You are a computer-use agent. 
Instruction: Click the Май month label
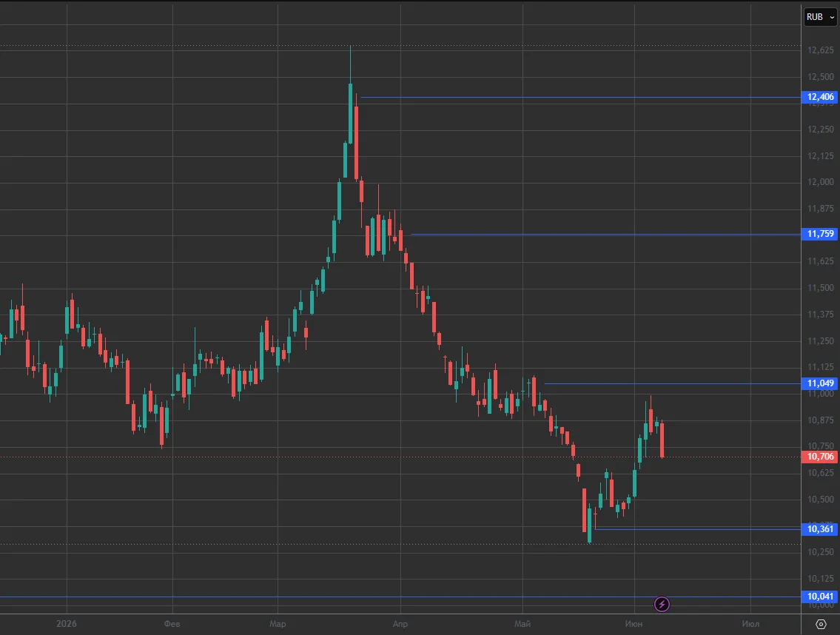(x=523, y=624)
